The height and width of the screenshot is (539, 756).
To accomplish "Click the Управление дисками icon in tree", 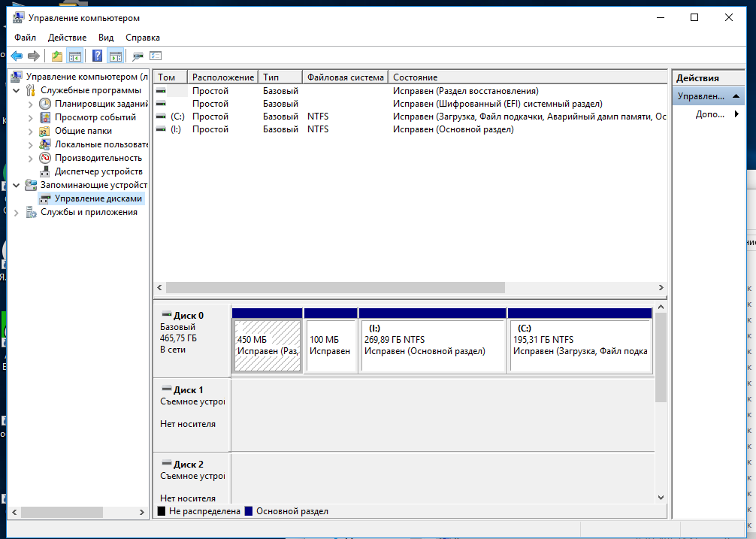I will 45,198.
